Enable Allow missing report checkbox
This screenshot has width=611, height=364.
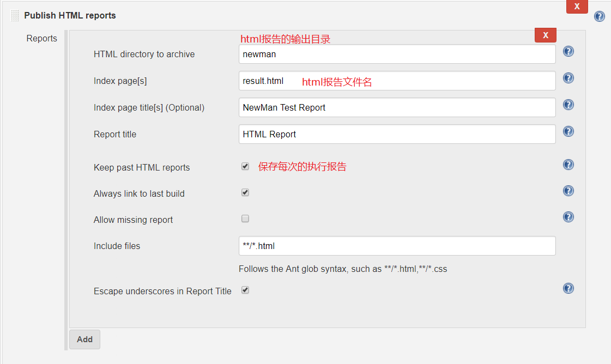click(245, 219)
